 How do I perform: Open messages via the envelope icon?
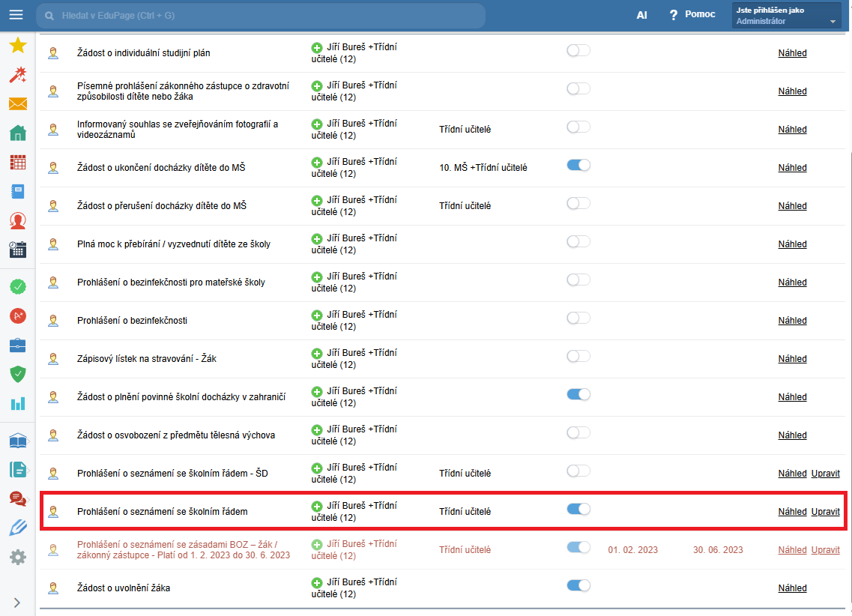(x=18, y=104)
